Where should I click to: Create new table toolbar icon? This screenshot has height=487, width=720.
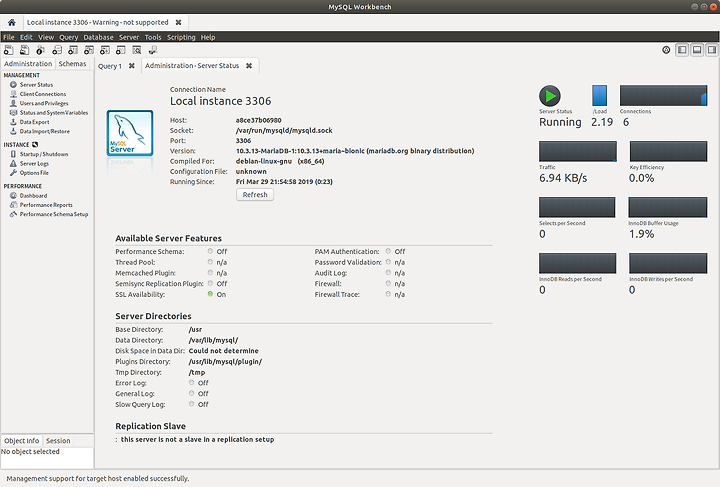(73, 50)
